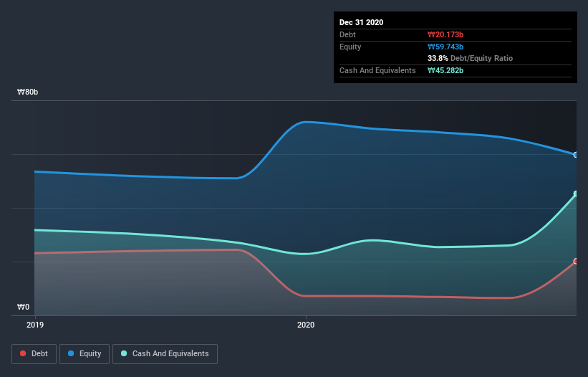Click the Debt label in tooltip

point(347,34)
